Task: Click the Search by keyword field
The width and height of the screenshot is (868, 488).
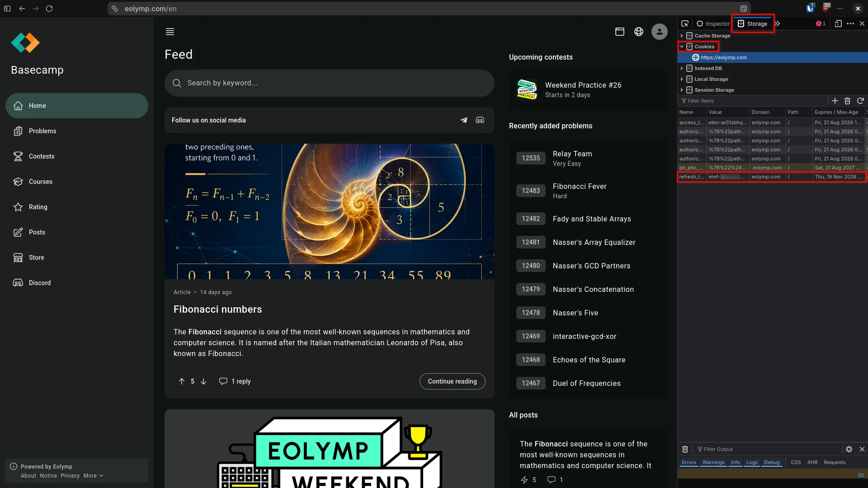Action: pos(330,83)
